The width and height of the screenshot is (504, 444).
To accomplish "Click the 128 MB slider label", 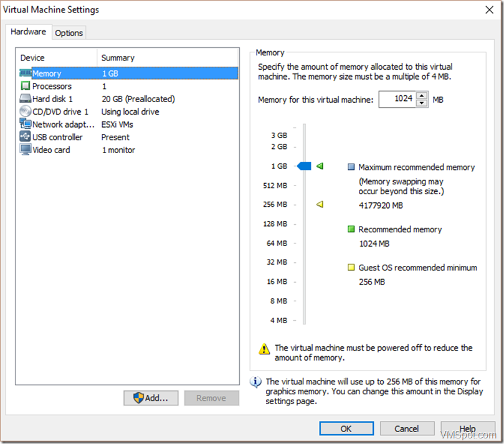I will 275,224.
